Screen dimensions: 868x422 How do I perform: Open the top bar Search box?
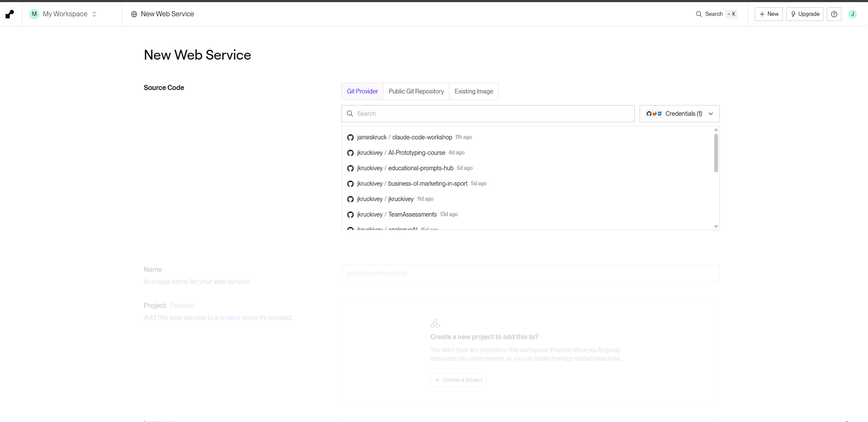716,14
